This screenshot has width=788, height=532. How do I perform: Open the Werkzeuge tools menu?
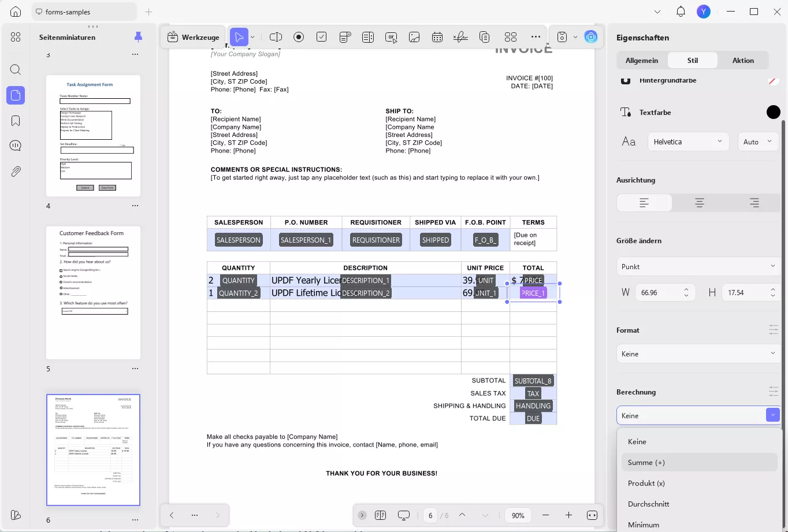tap(193, 37)
